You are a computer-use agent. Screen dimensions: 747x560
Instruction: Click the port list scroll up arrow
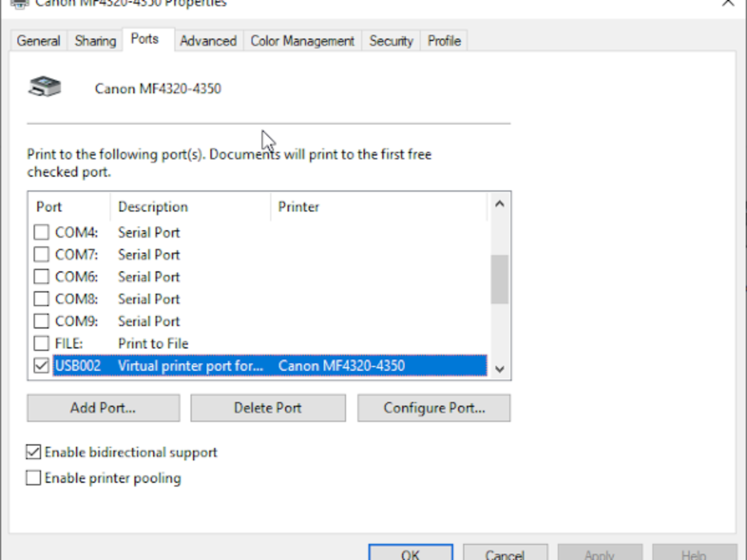point(499,204)
